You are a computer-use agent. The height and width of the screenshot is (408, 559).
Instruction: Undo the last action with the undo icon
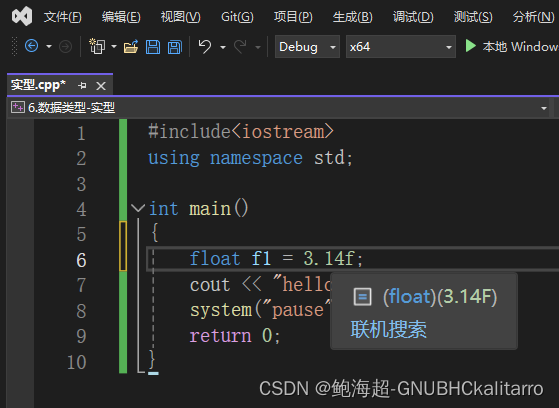point(205,46)
